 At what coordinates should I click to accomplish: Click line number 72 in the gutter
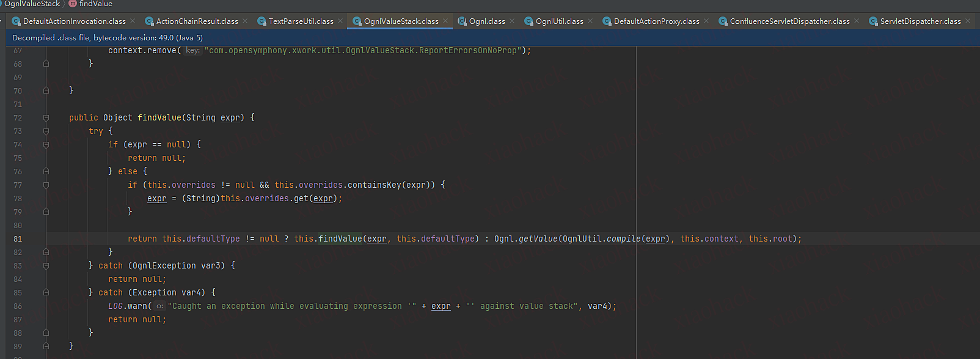(18, 118)
